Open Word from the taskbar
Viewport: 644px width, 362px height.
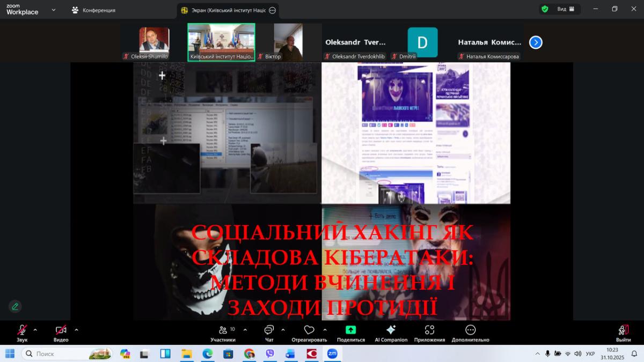click(290, 353)
